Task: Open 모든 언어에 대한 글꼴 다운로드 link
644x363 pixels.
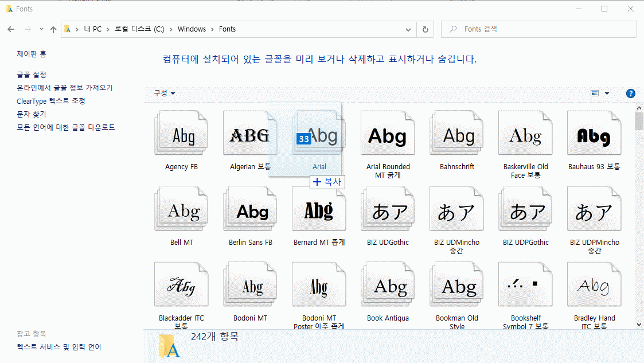Action: coord(66,127)
